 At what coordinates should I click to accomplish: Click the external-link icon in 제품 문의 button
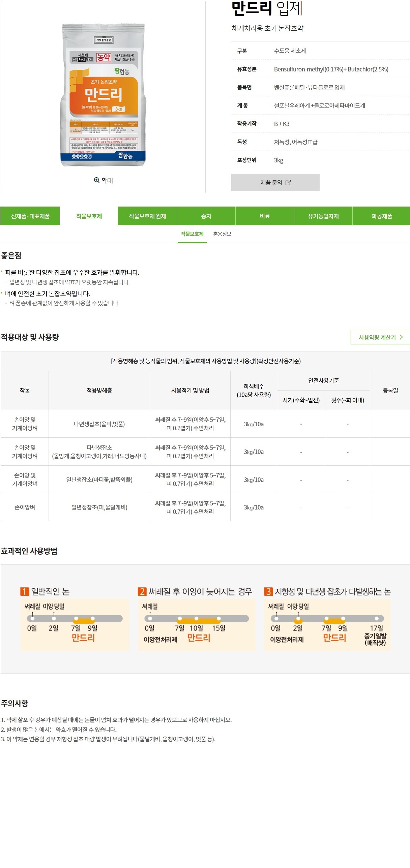tap(288, 183)
